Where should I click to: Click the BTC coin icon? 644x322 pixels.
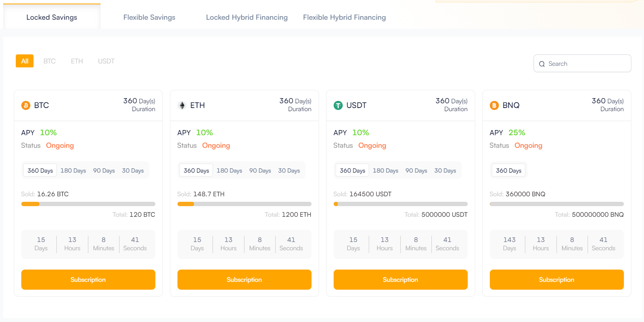click(x=26, y=105)
